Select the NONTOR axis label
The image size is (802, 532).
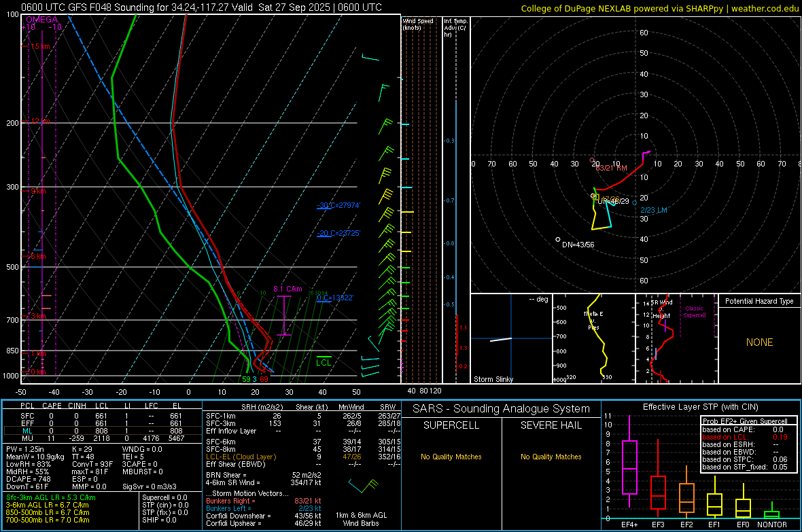[772, 525]
